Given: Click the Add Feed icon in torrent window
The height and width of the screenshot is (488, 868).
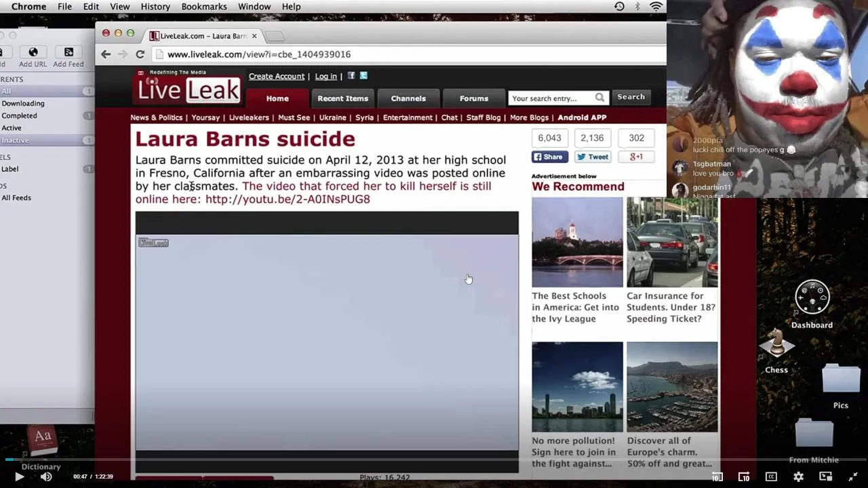Looking at the screenshot, I should pos(68,52).
